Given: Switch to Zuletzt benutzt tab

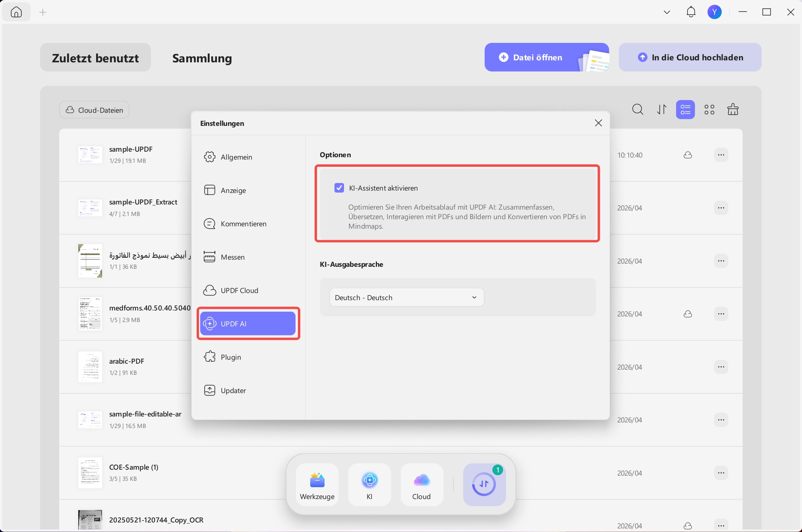Looking at the screenshot, I should coord(95,58).
